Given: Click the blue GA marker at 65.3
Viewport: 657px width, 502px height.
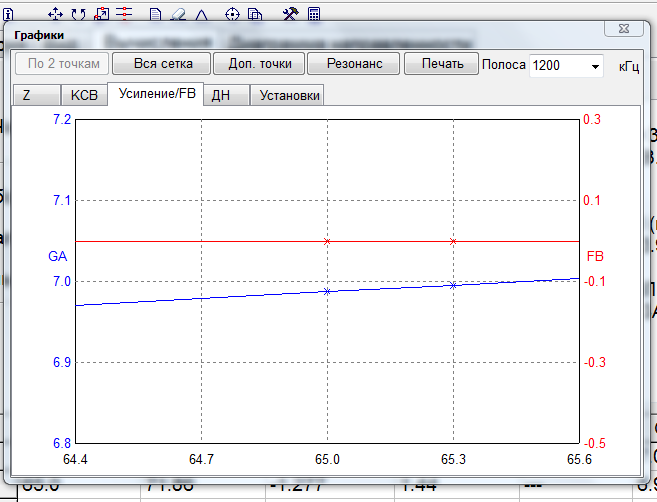Looking at the screenshot, I should pyautogui.click(x=453, y=285).
